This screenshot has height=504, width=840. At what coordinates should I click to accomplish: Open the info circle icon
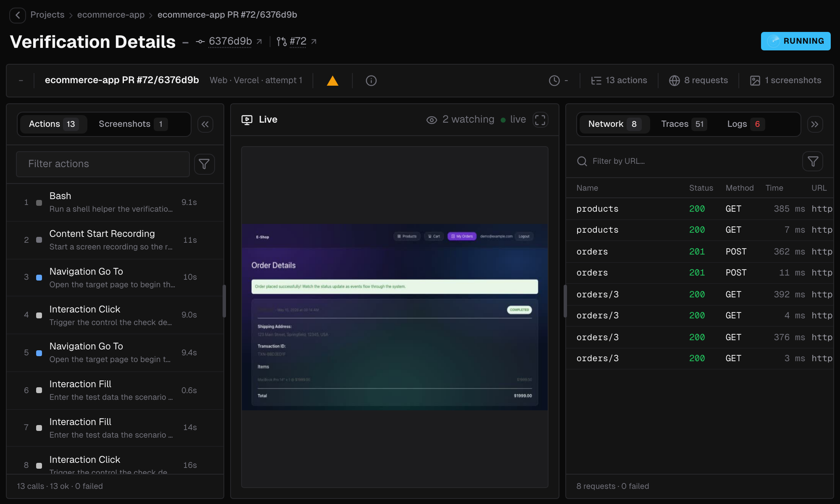(x=371, y=81)
